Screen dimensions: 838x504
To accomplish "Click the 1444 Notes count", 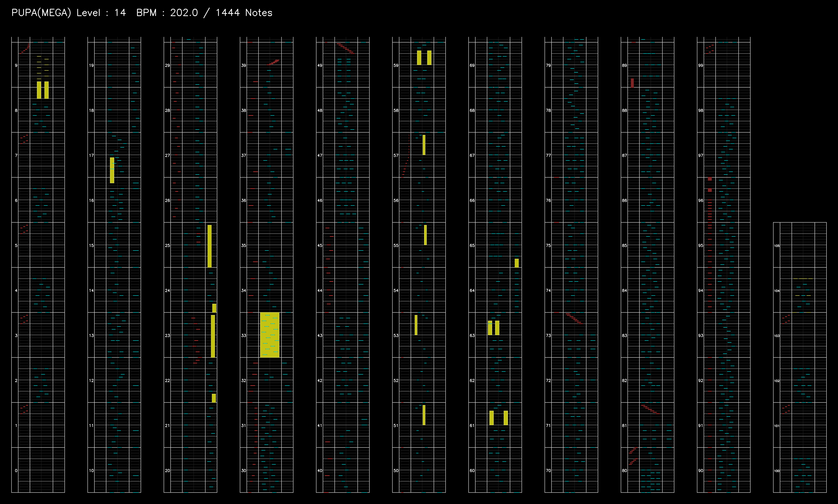I will (244, 13).
